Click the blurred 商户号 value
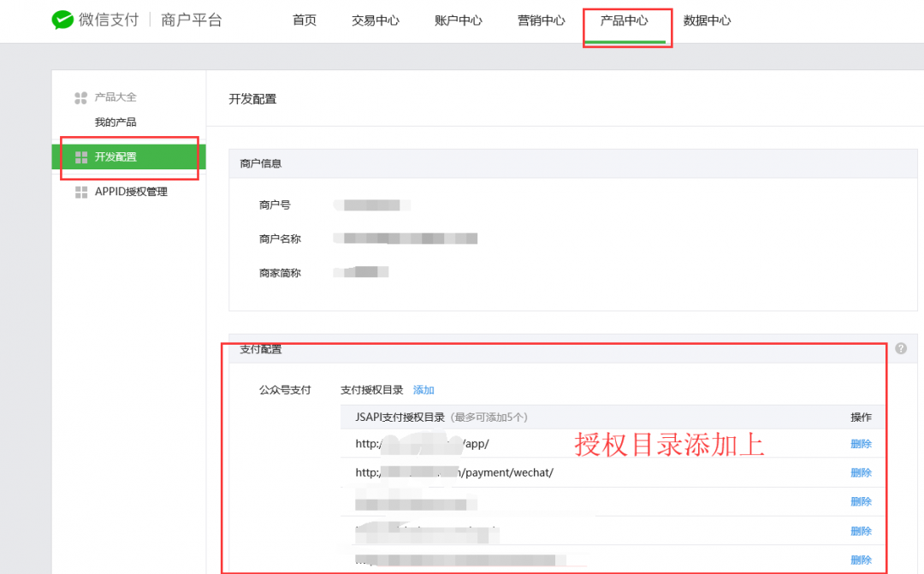924x574 pixels. (x=372, y=205)
